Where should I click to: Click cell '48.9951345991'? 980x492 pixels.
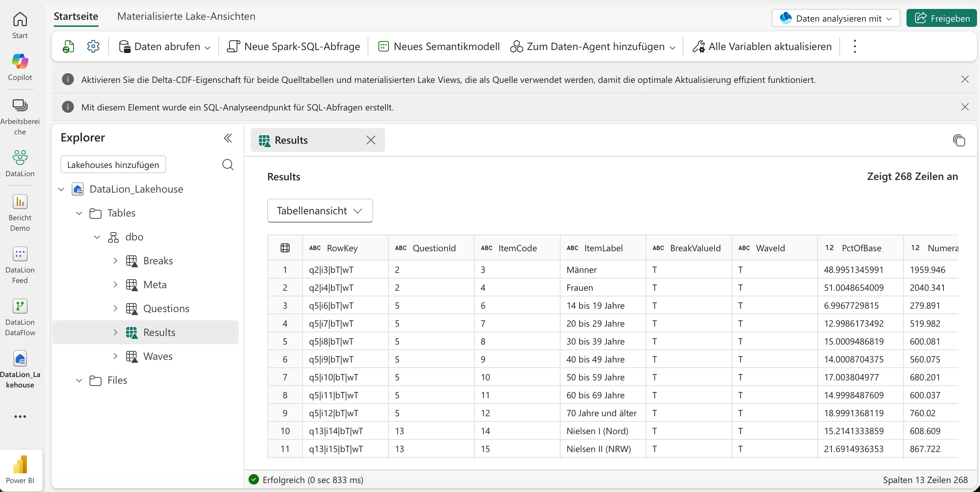(860, 270)
